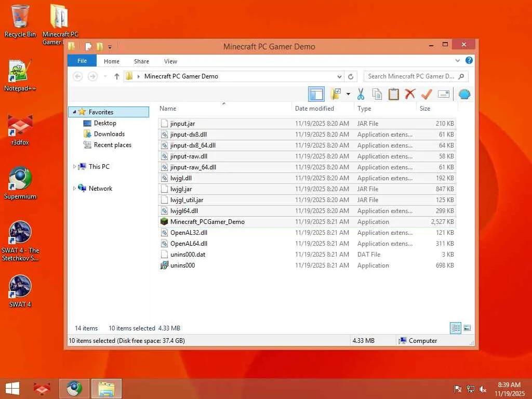Switch to the View ribbon tab

coord(170,61)
